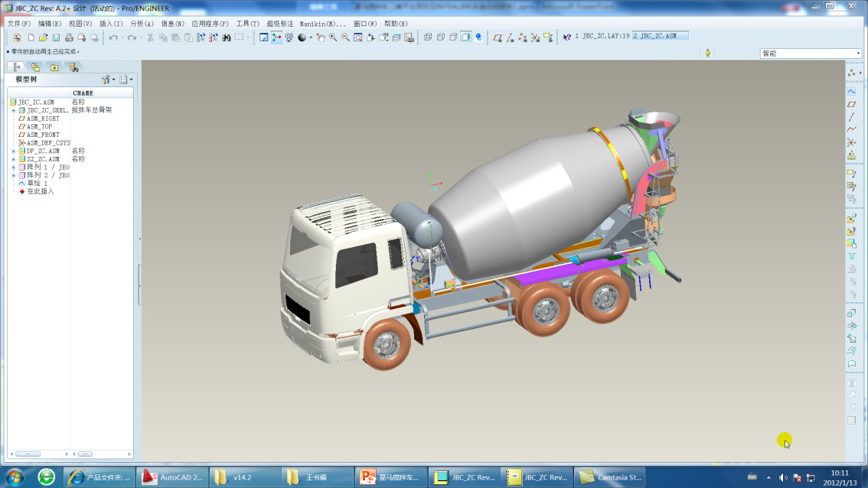Select ASM_FRONT datum plane in model tree
This screenshot has height=488, width=868.
point(43,135)
